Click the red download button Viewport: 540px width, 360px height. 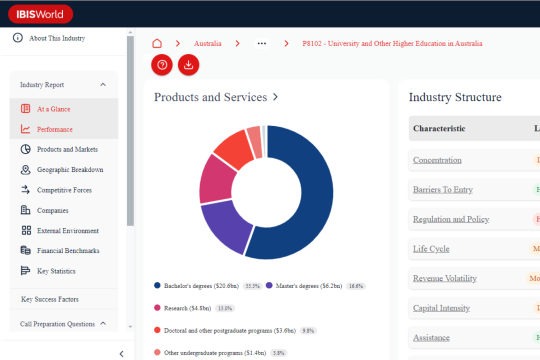tap(188, 65)
